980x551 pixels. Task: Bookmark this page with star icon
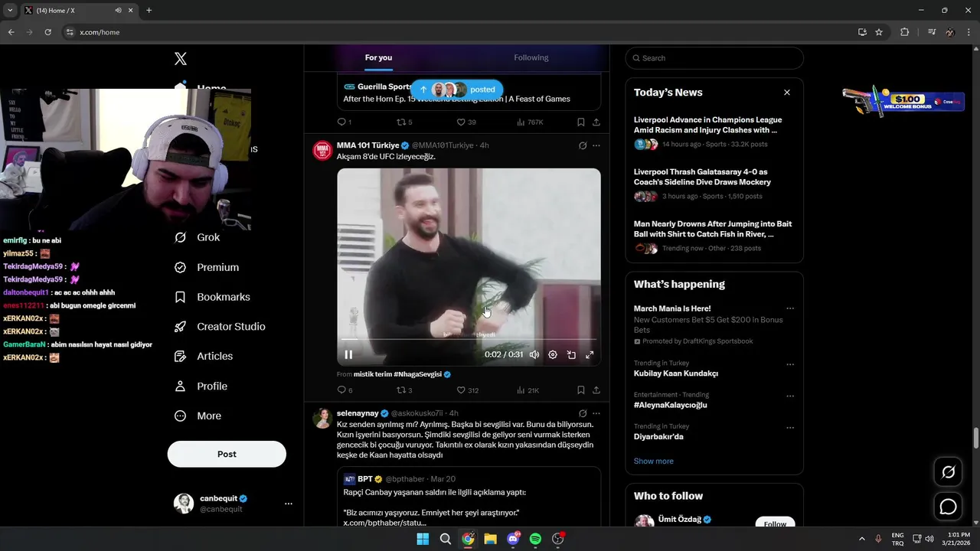pos(879,32)
